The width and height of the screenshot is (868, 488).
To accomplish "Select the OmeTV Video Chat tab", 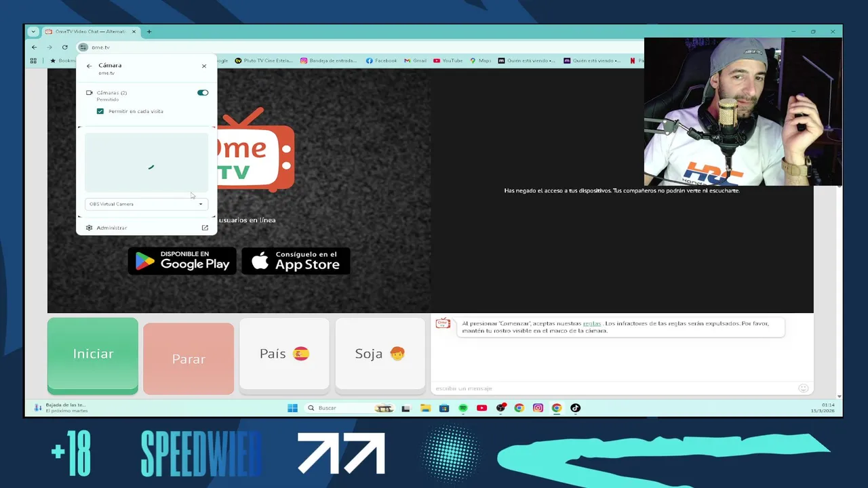I will [91, 32].
